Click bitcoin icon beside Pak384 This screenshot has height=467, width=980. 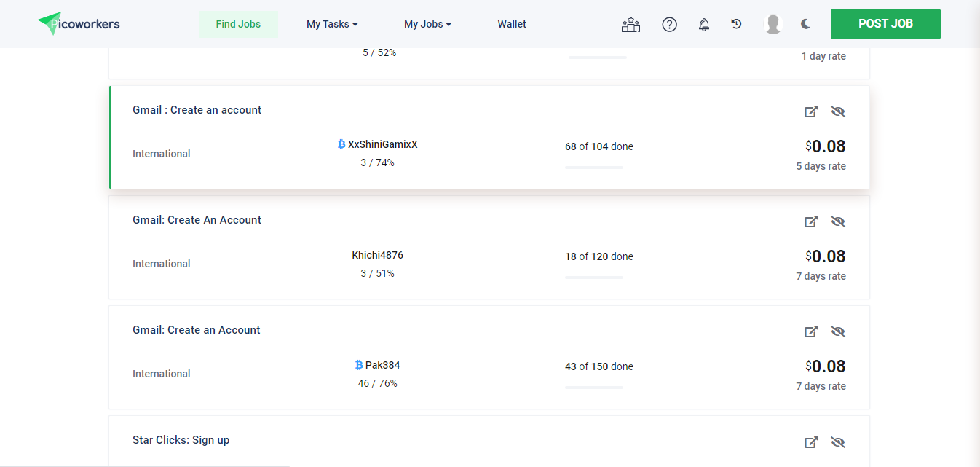[359, 365]
